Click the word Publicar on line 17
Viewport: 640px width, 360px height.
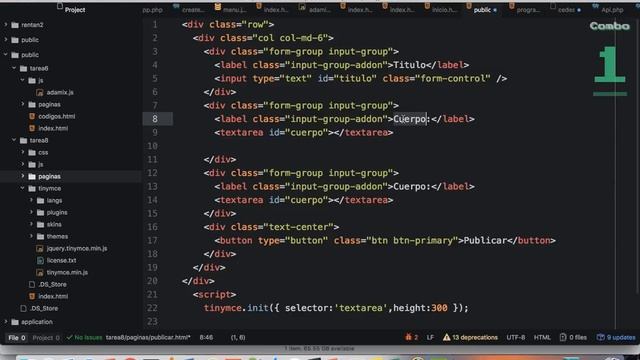pos(485,240)
